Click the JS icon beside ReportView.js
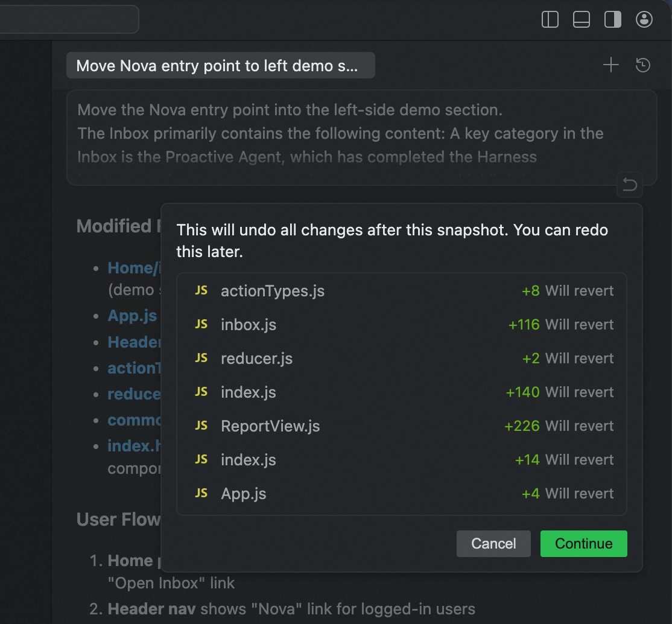This screenshot has width=672, height=624. [x=201, y=426]
